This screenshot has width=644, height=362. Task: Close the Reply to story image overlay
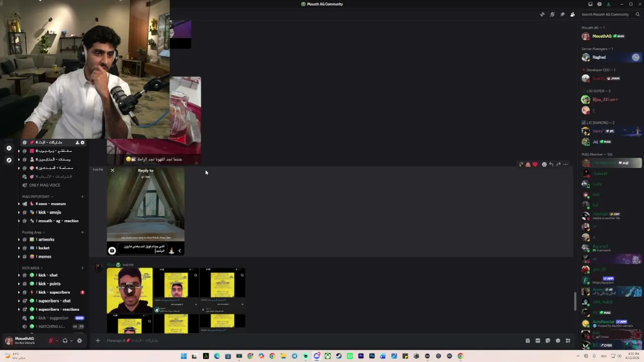(112, 170)
